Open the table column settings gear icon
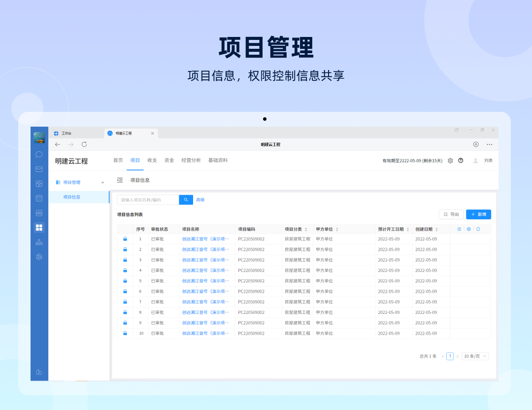This screenshot has width=532, height=410. [468, 229]
